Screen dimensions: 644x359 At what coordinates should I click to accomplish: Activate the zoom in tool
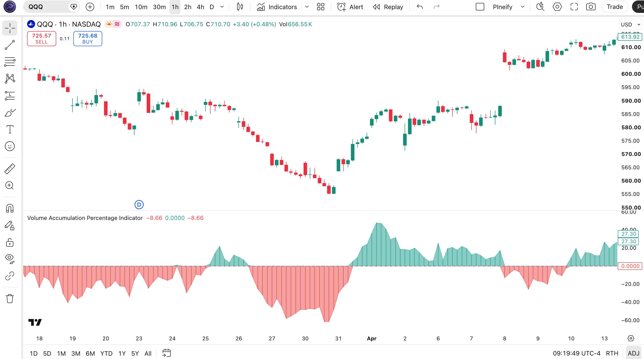pyautogui.click(x=10, y=185)
